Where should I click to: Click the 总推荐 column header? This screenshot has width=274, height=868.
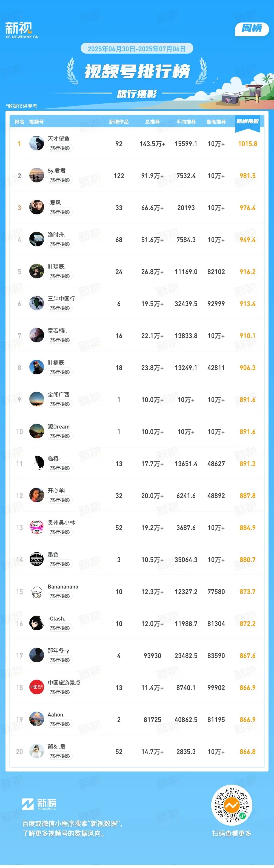[153, 122]
